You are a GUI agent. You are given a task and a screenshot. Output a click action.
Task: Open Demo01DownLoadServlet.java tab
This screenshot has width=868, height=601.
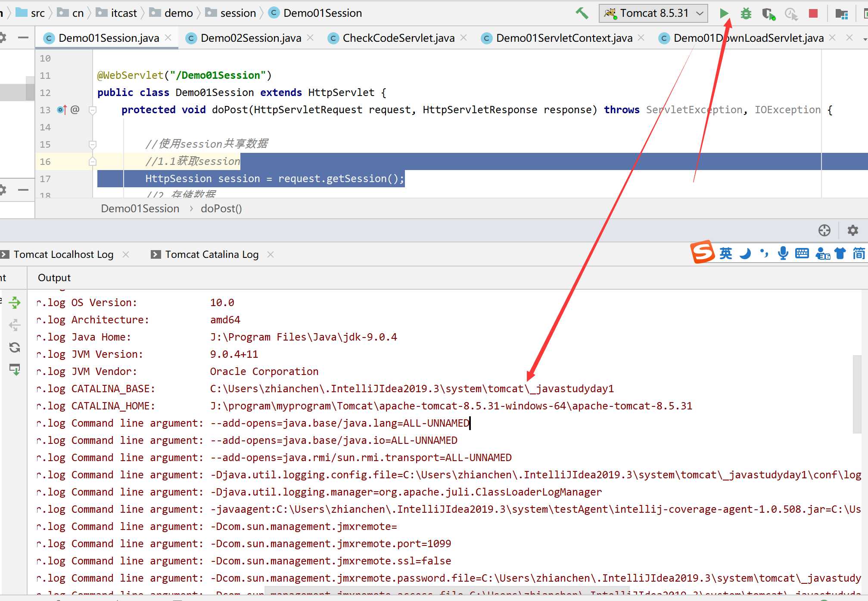[x=748, y=38]
